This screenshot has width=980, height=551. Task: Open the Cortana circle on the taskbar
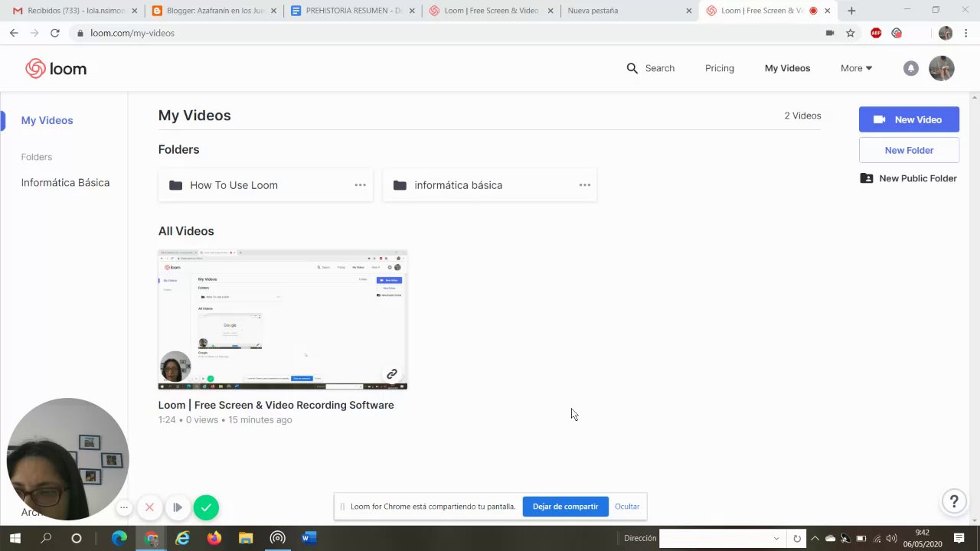(77, 538)
